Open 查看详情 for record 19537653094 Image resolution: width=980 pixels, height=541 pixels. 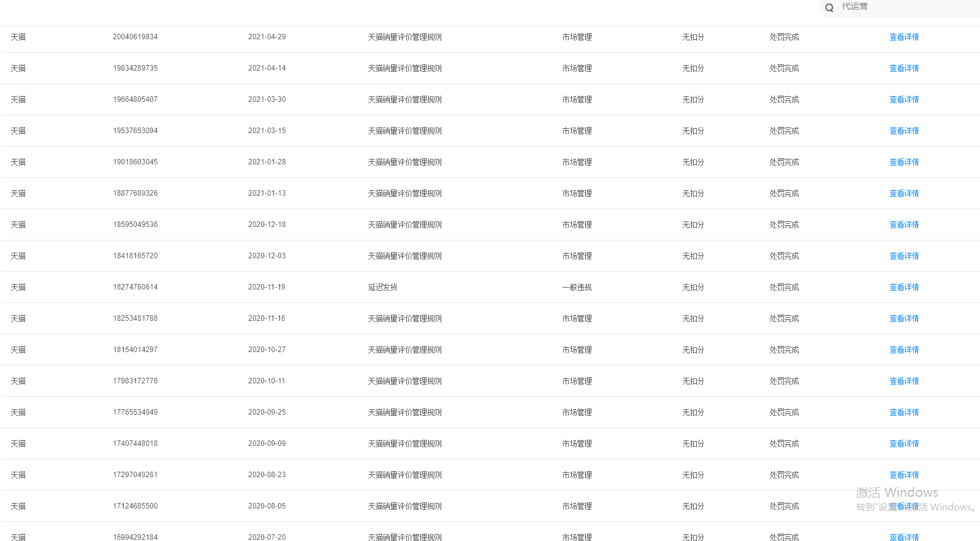pyautogui.click(x=904, y=131)
